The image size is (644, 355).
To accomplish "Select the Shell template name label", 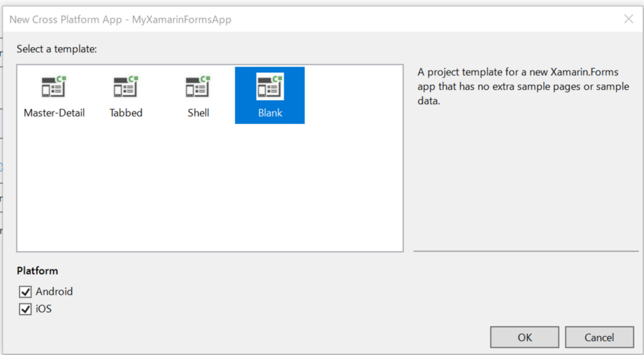I will (198, 113).
